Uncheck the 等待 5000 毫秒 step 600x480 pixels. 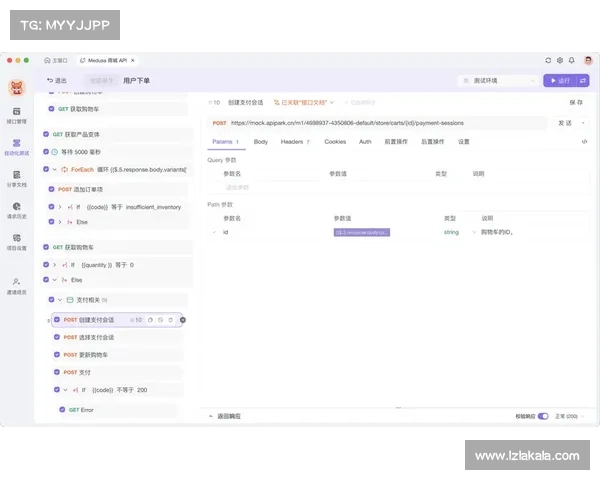46,152
